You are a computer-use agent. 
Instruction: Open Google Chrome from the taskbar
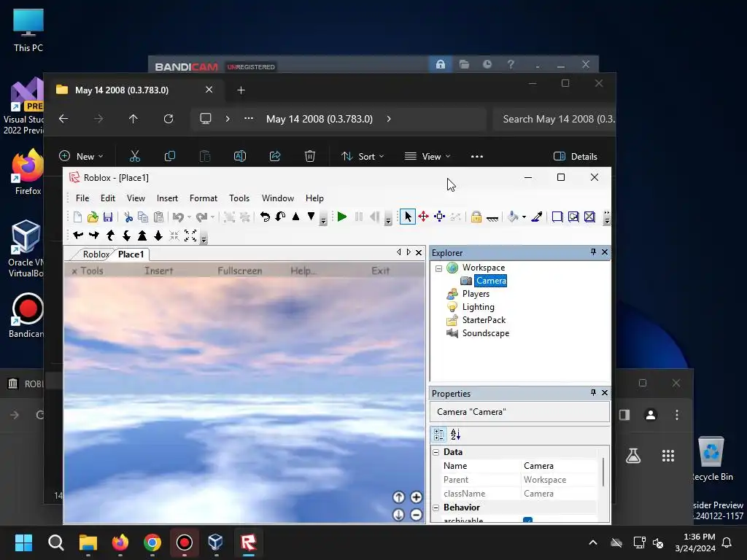click(x=152, y=542)
